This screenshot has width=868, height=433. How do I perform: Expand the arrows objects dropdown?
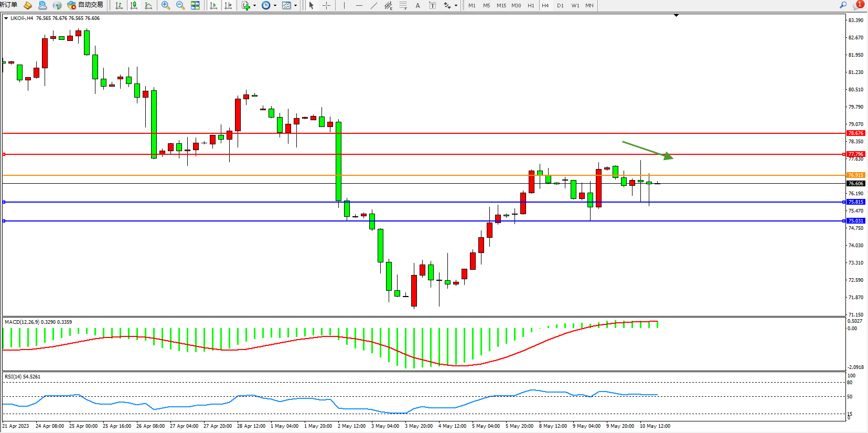pyautogui.click(x=455, y=6)
